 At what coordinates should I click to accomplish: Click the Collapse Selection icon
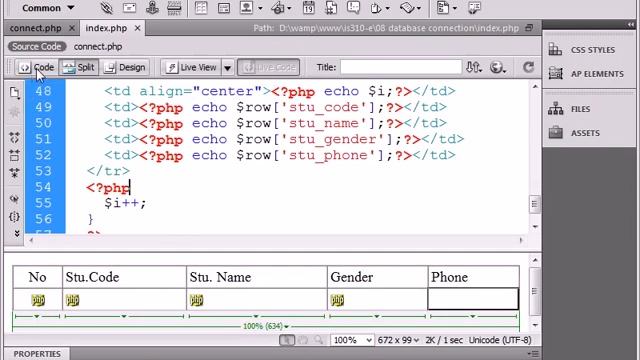pyautogui.click(x=14, y=156)
